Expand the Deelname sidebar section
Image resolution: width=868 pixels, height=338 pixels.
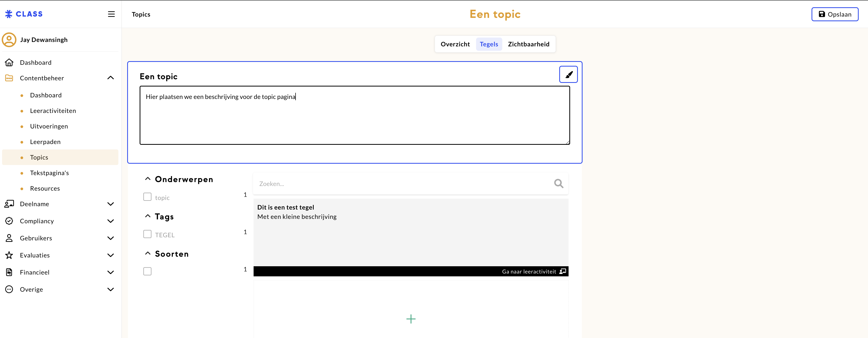(110, 204)
